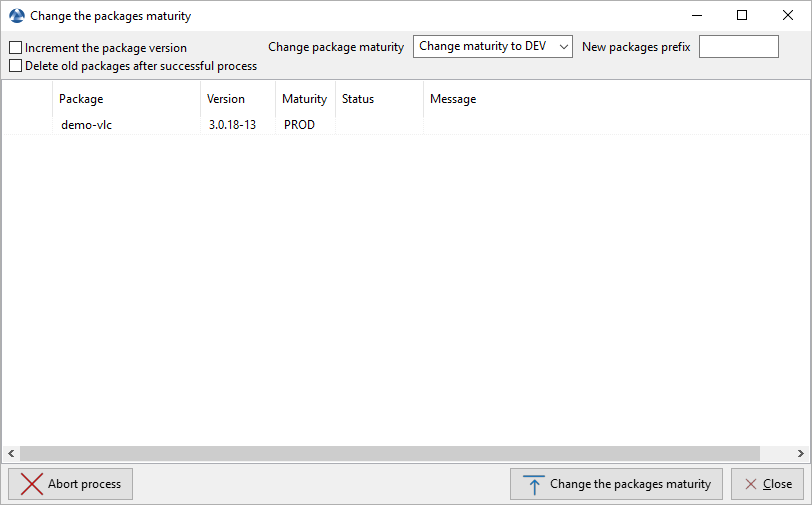Click the Message column header
812x505 pixels.
pos(453,99)
